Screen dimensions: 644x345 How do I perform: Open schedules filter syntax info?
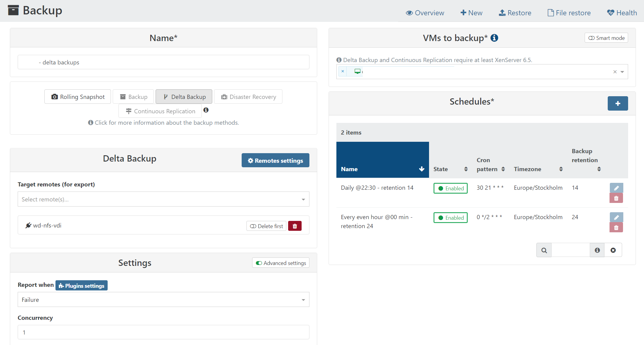598,250
